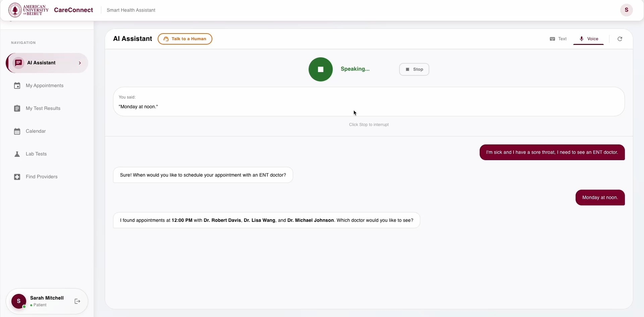The width and height of the screenshot is (644, 317).
Task: Click the headset icon in Talk to a Human
Action: pyautogui.click(x=166, y=39)
